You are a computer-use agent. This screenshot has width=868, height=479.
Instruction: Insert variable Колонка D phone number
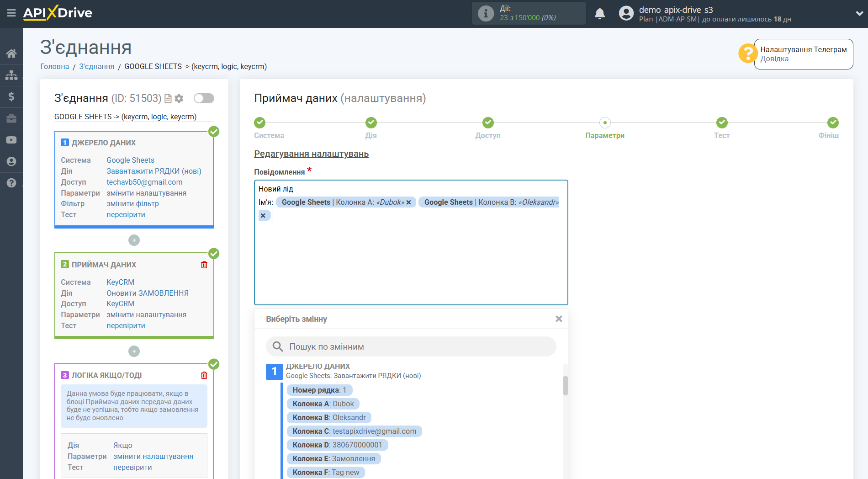pos(337,445)
